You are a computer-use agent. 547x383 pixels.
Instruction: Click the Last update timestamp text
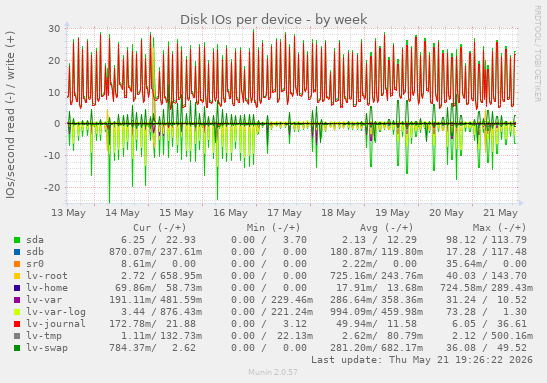422,360
